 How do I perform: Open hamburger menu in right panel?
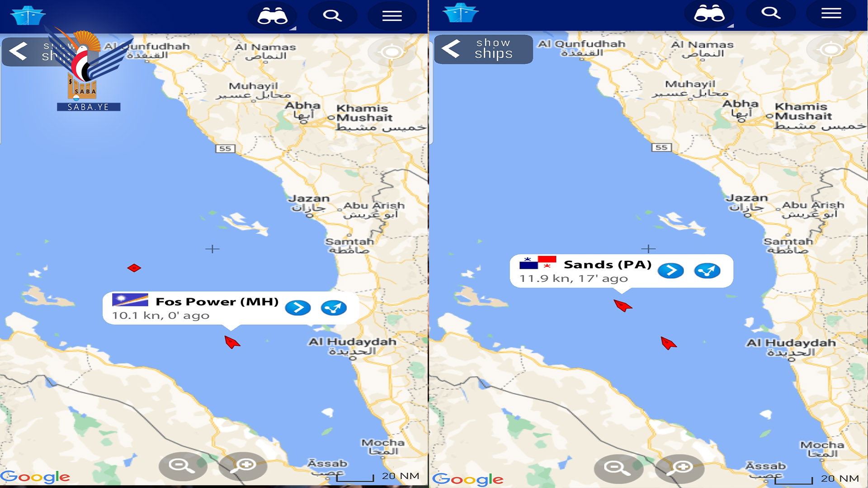[x=831, y=14]
